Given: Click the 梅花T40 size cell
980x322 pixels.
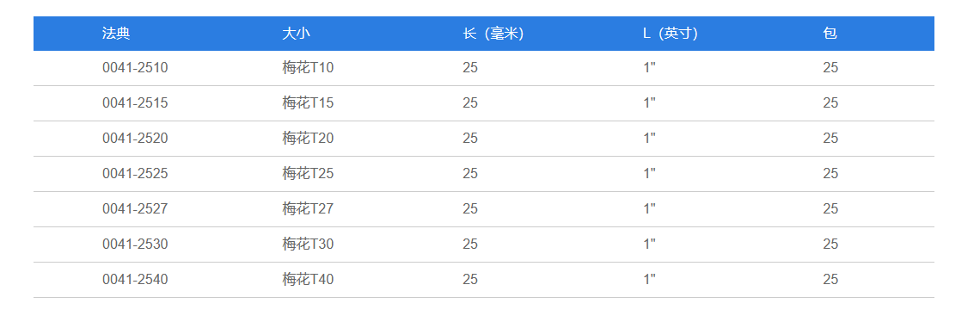Looking at the screenshot, I should pyautogui.click(x=308, y=280).
